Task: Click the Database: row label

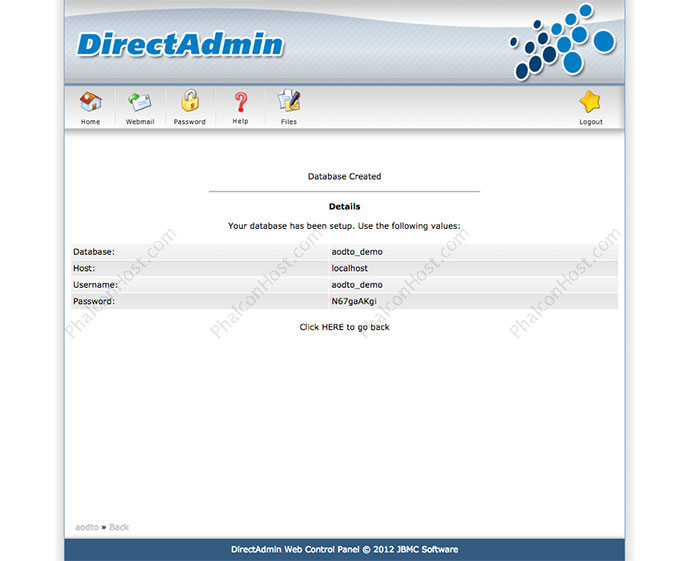Action: coord(94,252)
